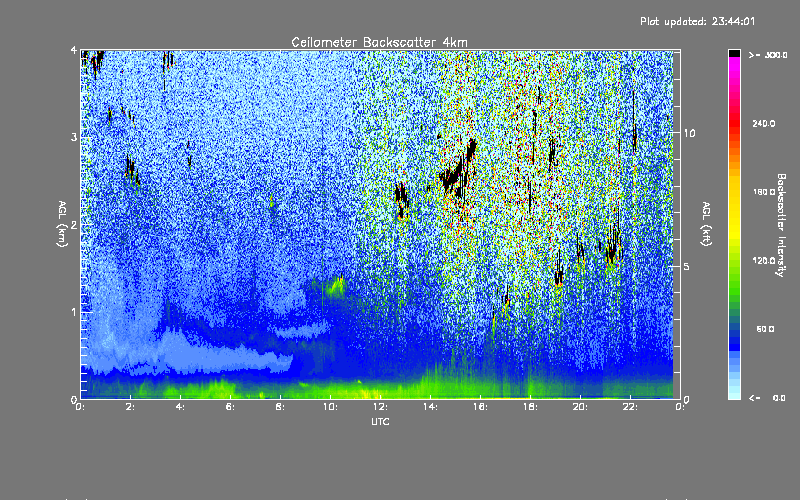Image resolution: width=800 pixels, height=500 pixels.
Task: Click the '4:' UTC tick label
Action: point(180,407)
